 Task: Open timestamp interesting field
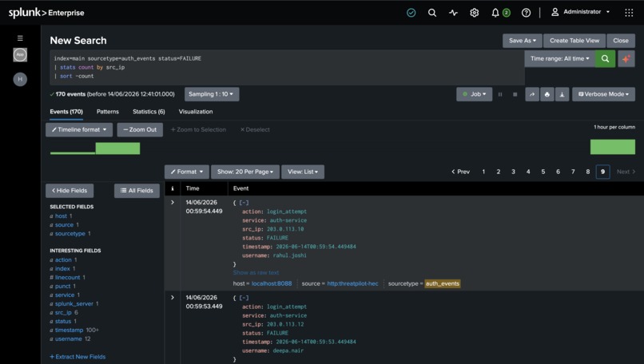(x=69, y=330)
